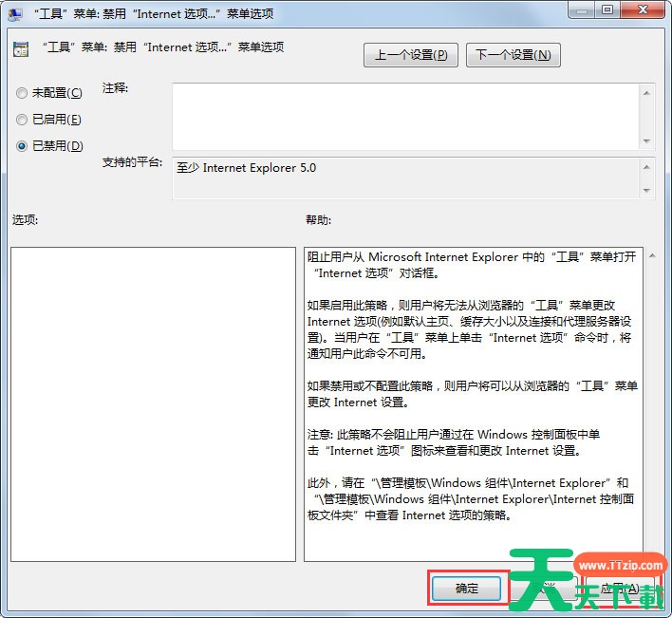Click help paragraph starting 注意: 此策略
The image size is (672, 618).
coord(454,442)
